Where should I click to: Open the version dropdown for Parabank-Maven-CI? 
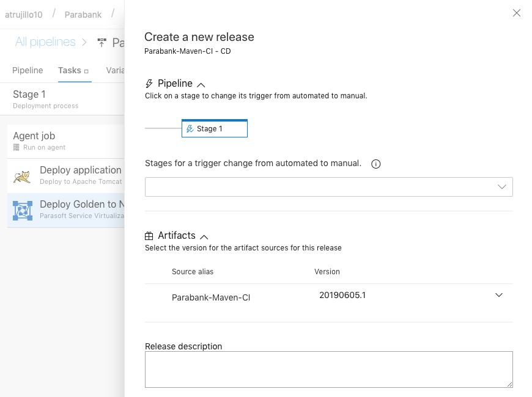pos(499,295)
